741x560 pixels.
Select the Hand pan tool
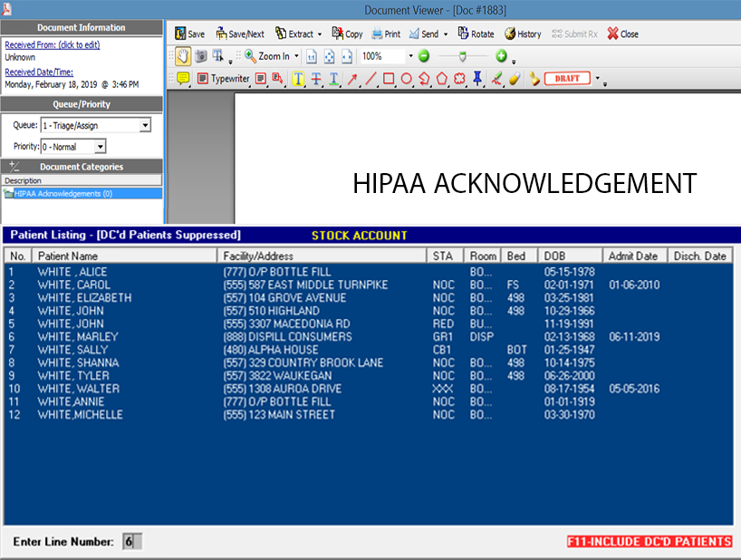point(182,56)
